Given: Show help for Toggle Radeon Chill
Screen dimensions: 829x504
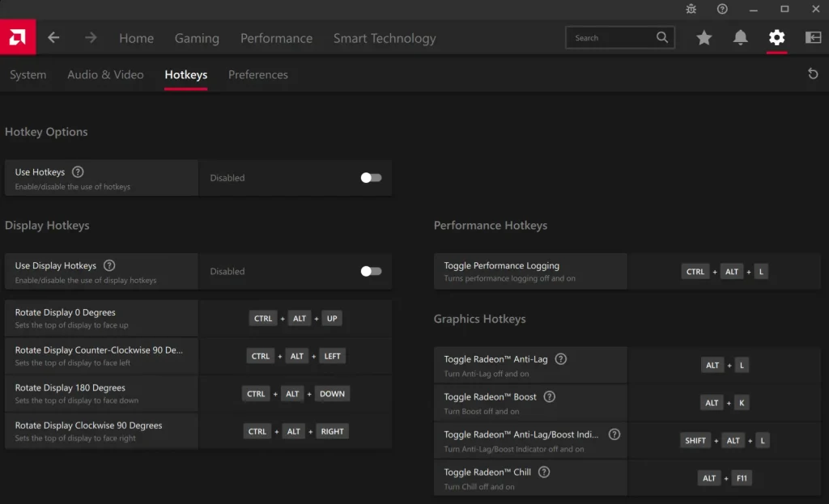Looking at the screenshot, I should (x=543, y=472).
